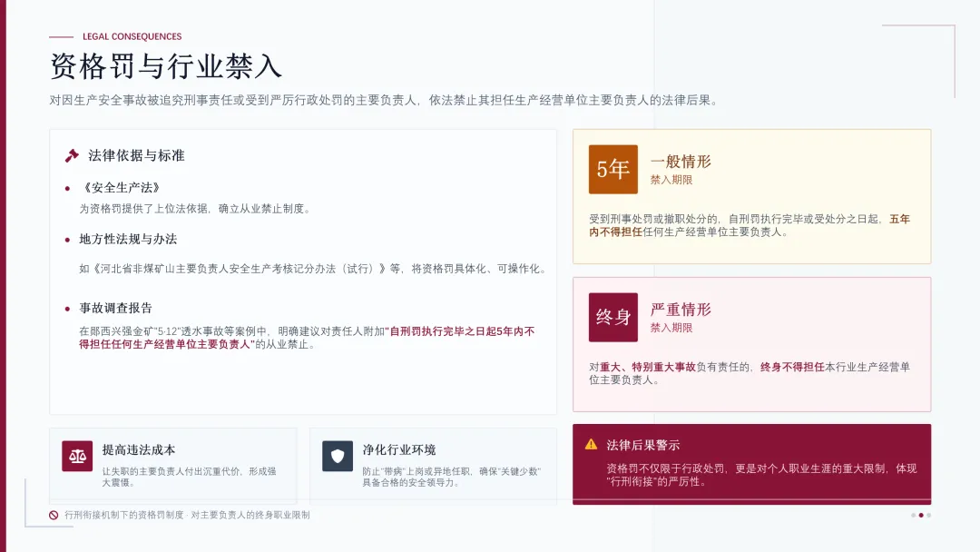The width and height of the screenshot is (980, 552).
Task: Click the orange 5年 badge
Action: coord(613,170)
